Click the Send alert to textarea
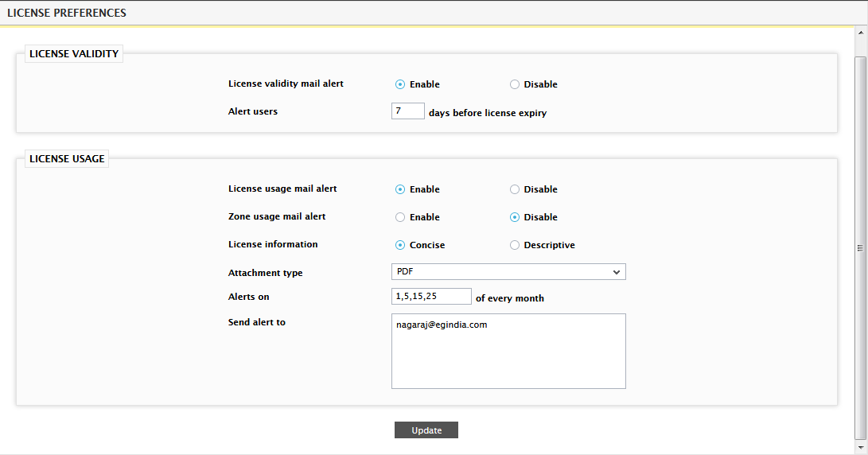Viewport: 868px width, 455px height. (x=508, y=352)
